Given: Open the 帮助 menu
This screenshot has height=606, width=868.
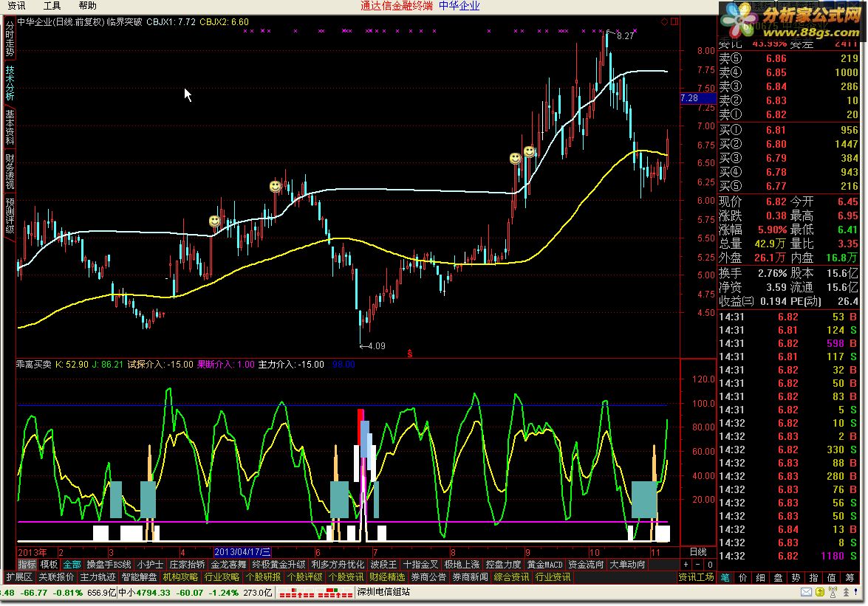Looking at the screenshot, I should (87, 5).
